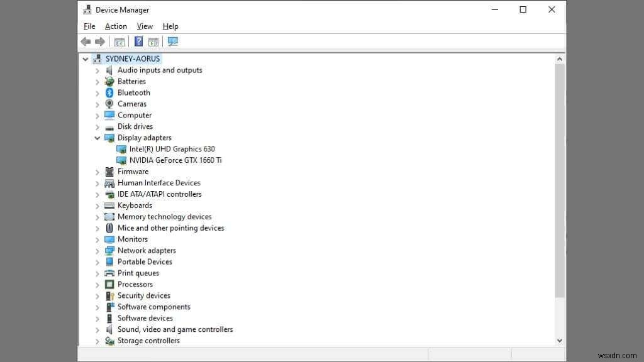Click the Network adapters icon
This screenshot has height=362, width=644.
pyautogui.click(x=109, y=250)
